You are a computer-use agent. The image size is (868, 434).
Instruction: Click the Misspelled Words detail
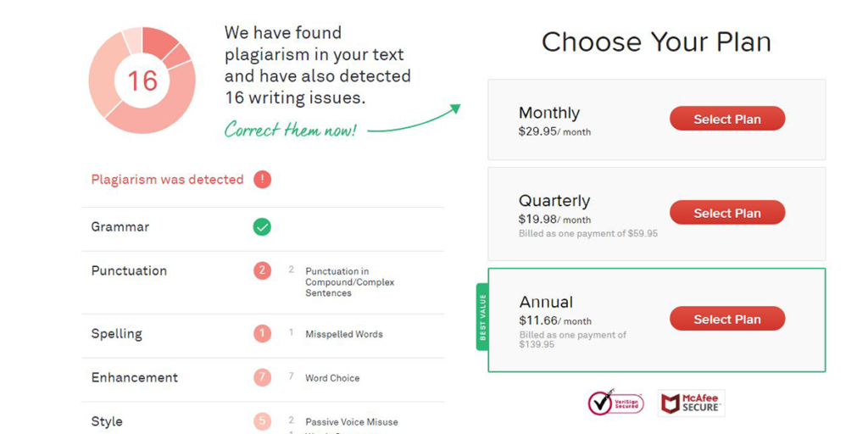click(x=344, y=334)
